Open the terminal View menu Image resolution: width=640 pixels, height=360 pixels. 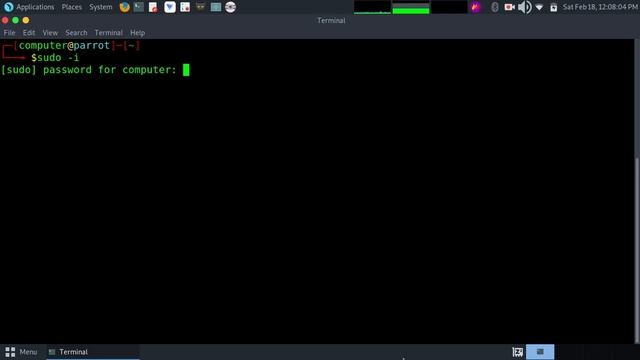tap(50, 33)
